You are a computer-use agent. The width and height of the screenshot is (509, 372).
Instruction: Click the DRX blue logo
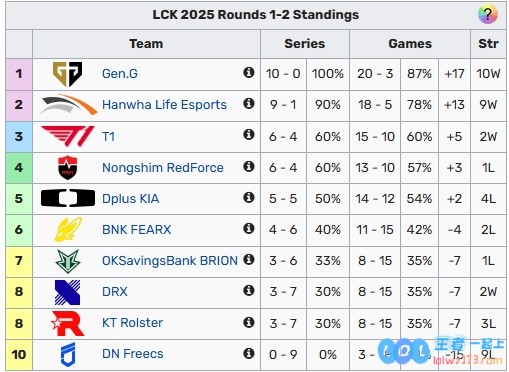coord(68,292)
